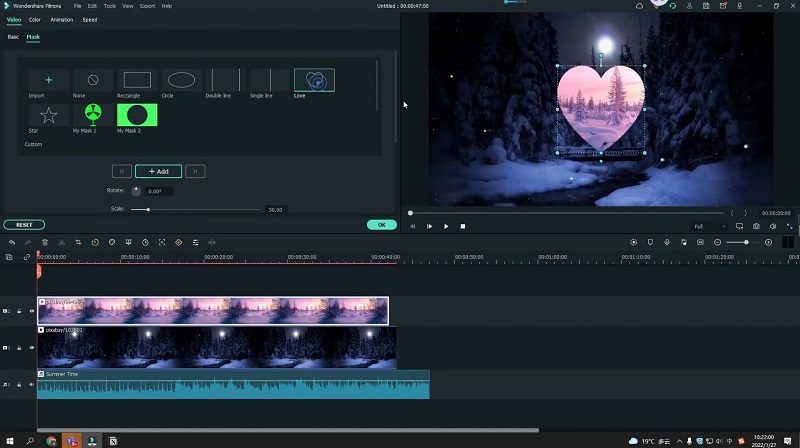Image resolution: width=800 pixels, height=448 pixels.
Task: Open the Full preview quality dropdown
Action: click(x=708, y=226)
